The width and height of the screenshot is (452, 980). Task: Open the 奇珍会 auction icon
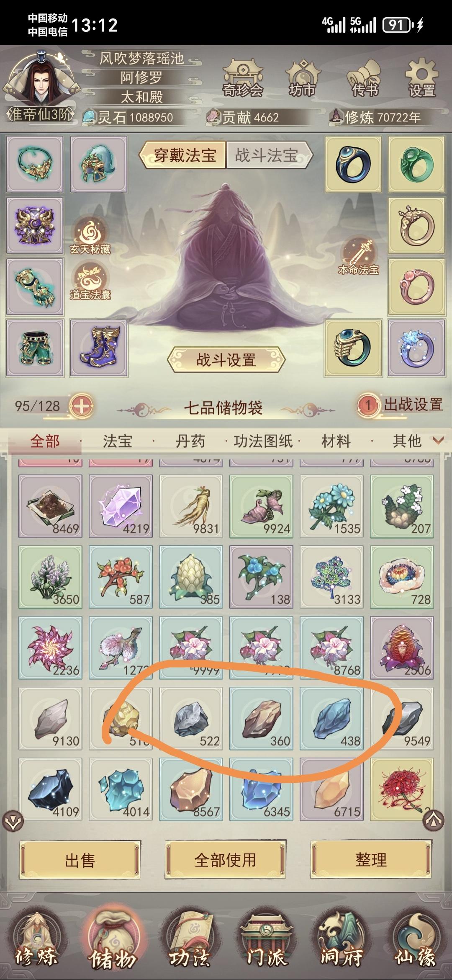[242, 79]
